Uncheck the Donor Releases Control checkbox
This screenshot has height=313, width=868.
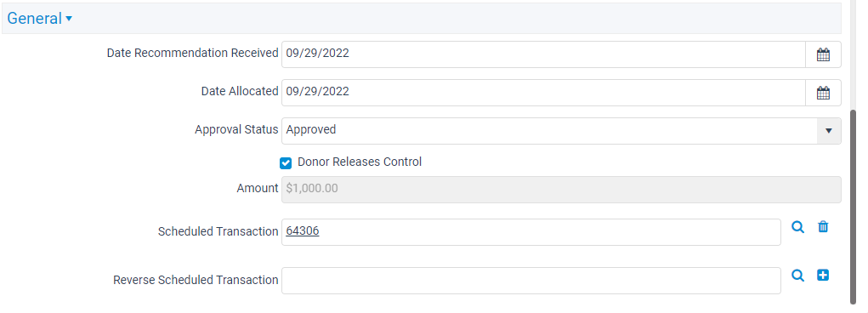pos(286,162)
